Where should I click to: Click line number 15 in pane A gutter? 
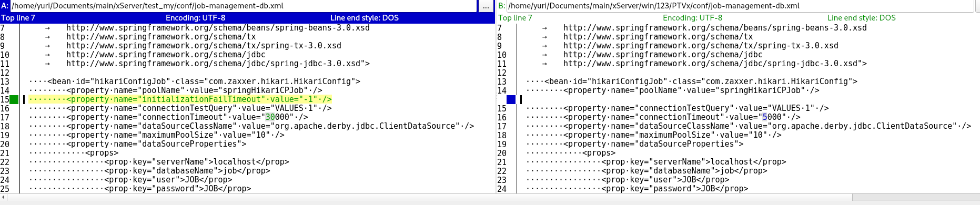coord(5,99)
